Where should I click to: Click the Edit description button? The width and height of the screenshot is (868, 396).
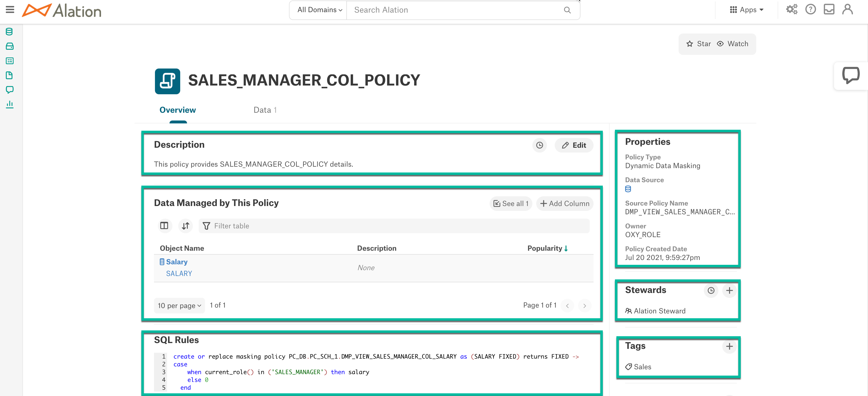click(x=574, y=145)
